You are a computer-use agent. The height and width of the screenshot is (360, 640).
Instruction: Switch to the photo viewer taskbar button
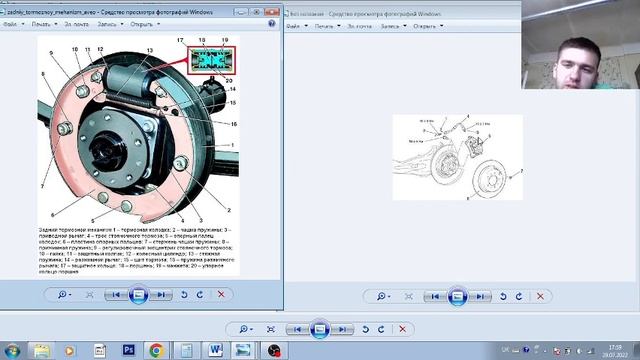(243, 351)
